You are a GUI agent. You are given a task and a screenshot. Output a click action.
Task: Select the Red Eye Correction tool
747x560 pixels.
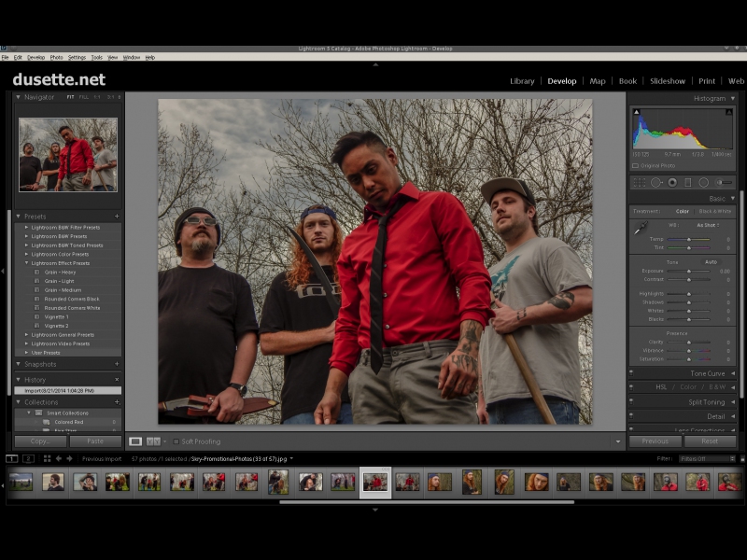click(671, 183)
